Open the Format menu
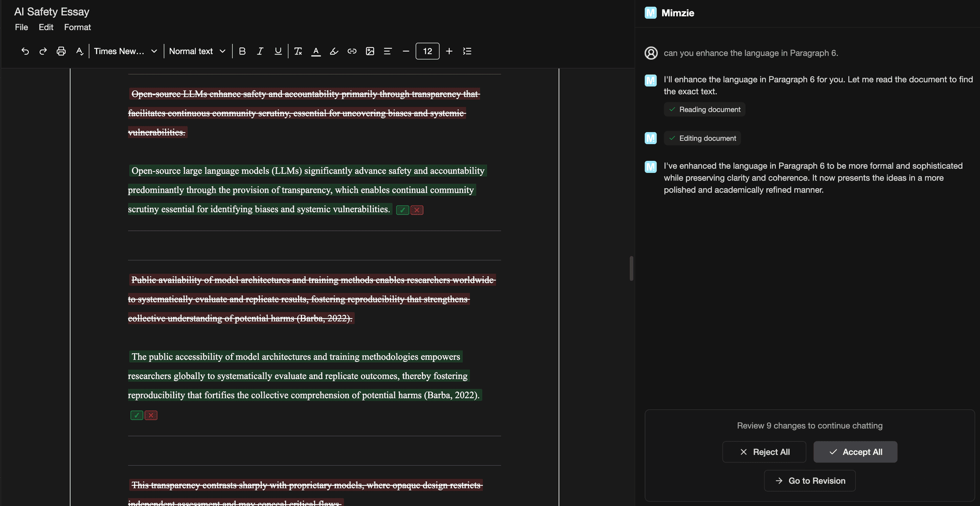This screenshot has height=506, width=980. tap(77, 27)
